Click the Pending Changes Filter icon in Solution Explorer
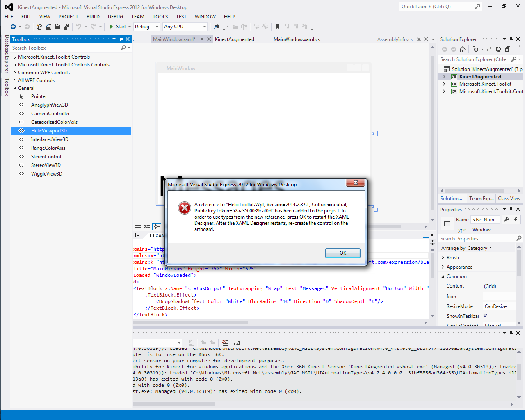The image size is (525, 420). [476, 49]
